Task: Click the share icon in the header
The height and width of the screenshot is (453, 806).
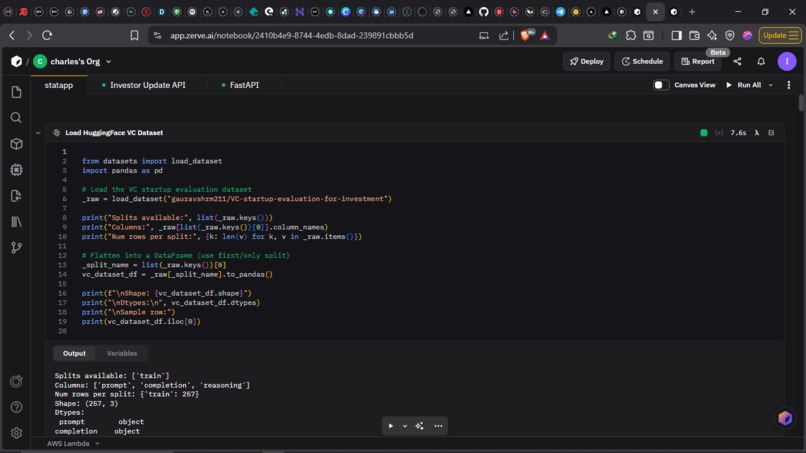Action: tap(738, 62)
